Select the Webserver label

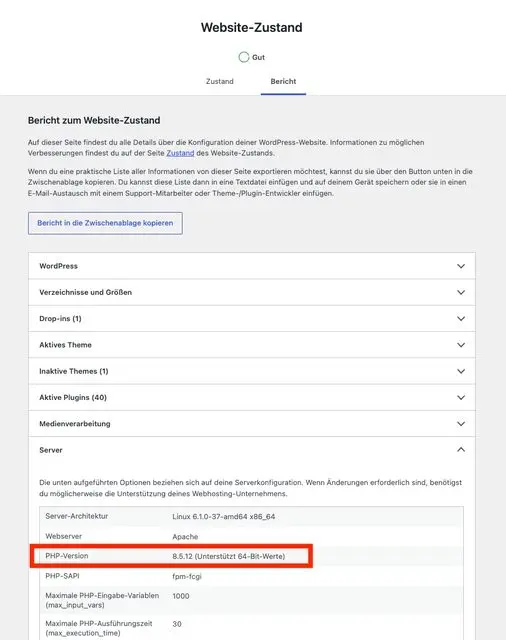[64, 536]
